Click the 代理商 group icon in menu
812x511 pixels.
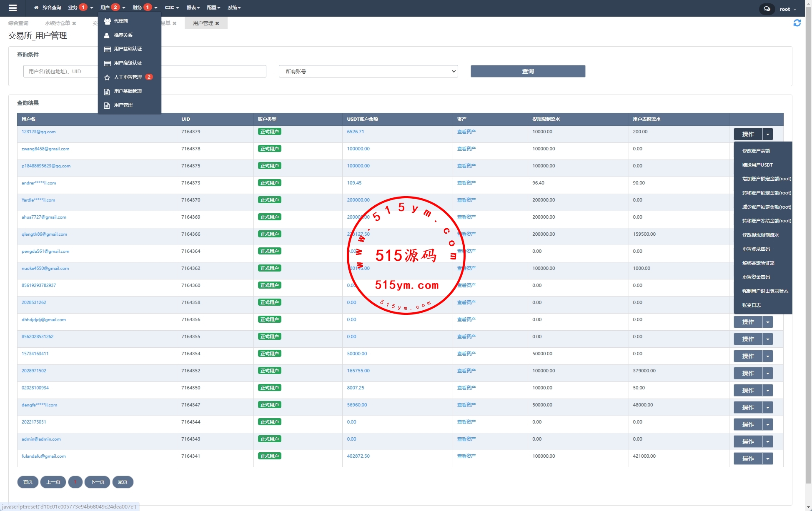click(107, 21)
